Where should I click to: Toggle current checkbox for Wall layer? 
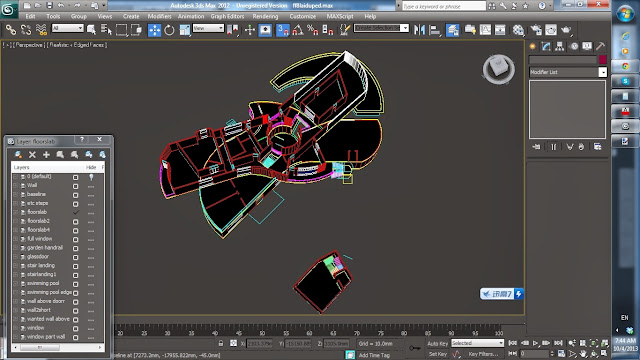point(76,186)
